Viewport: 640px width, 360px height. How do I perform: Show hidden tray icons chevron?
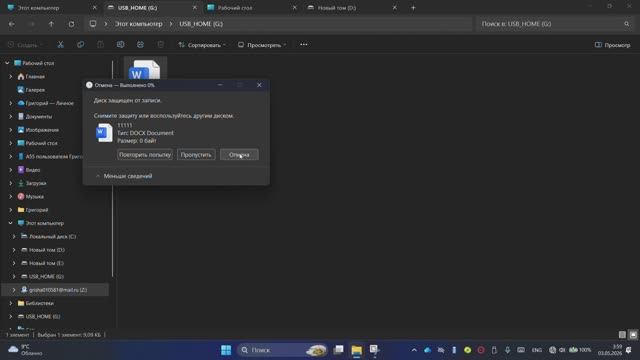coord(414,350)
